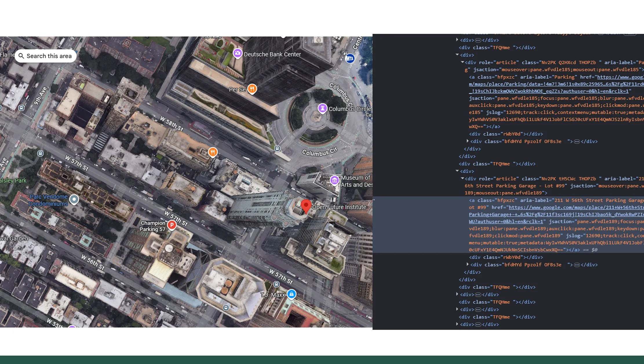Expand the last collapsed div at the bottom
Image resolution: width=644 pixels, height=364 pixels.
(457, 324)
